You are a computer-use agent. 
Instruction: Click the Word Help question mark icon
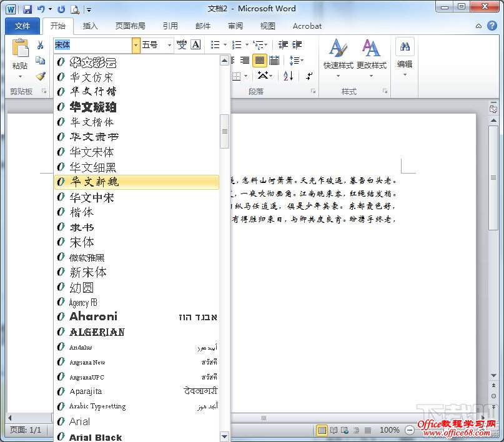(492, 26)
